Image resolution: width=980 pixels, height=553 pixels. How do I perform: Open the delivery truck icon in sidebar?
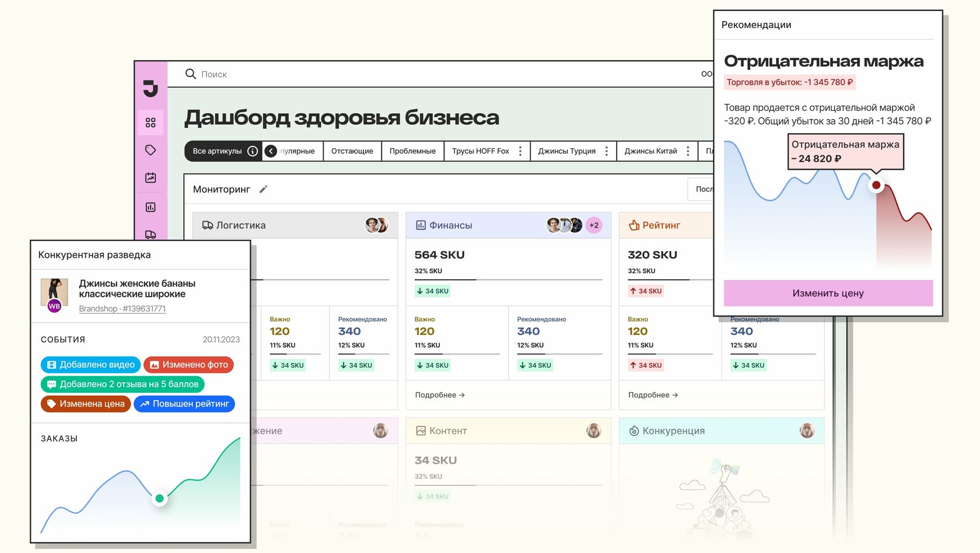pos(150,235)
